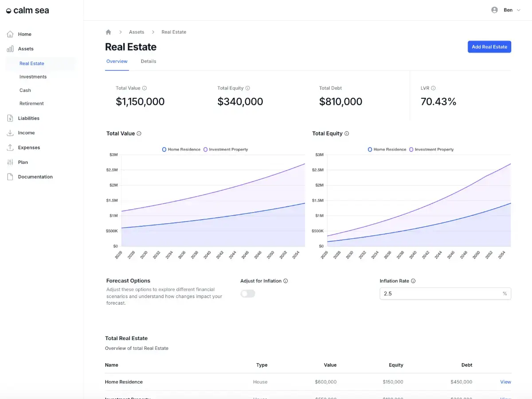Switch to the Details tab
532x399 pixels.
(x=149, y=61)
